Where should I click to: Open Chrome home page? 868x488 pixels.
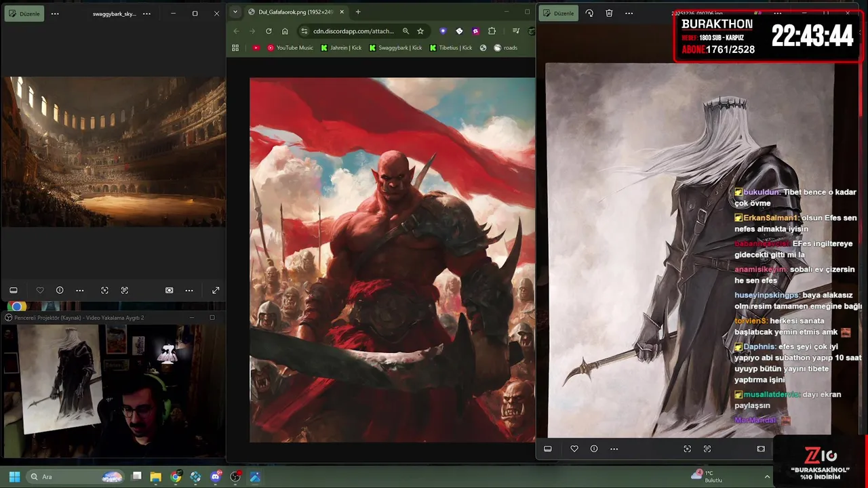(x=285, y=31)
